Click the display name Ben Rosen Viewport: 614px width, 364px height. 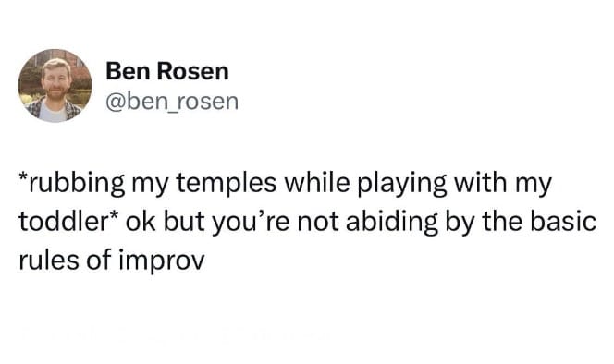tap(167, 72)
